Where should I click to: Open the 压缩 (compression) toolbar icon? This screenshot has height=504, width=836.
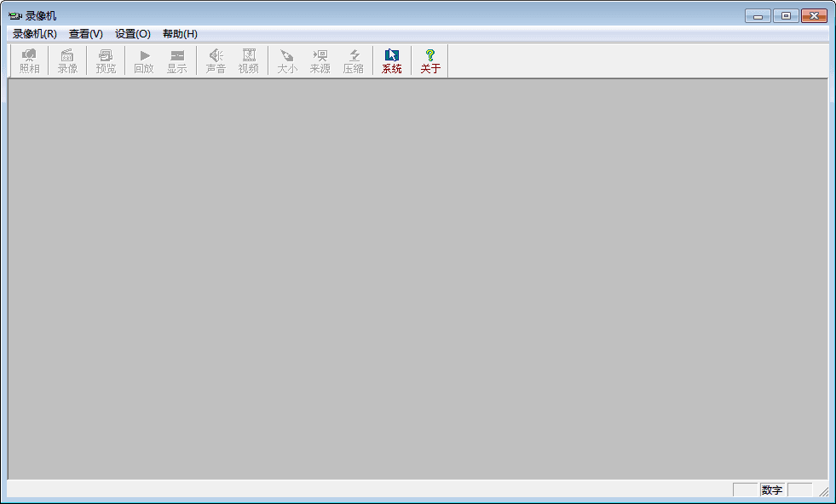point(354,55)
